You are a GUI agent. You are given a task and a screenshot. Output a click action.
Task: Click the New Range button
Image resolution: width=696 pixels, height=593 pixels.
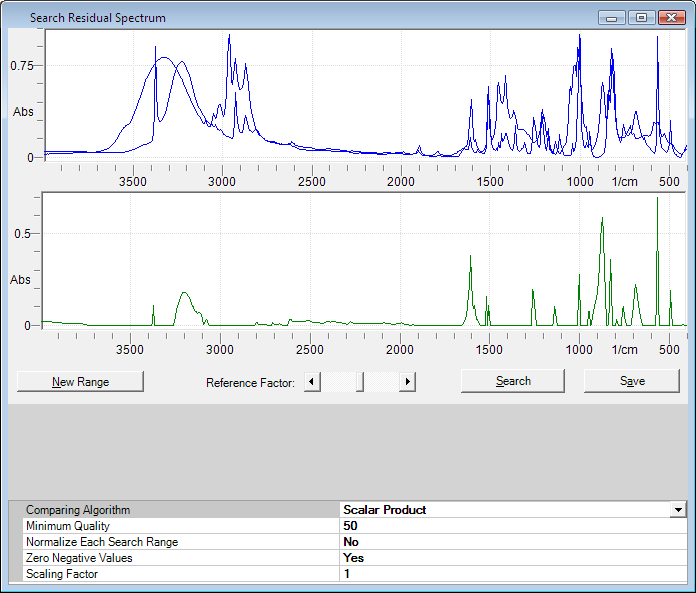(81, 381)
